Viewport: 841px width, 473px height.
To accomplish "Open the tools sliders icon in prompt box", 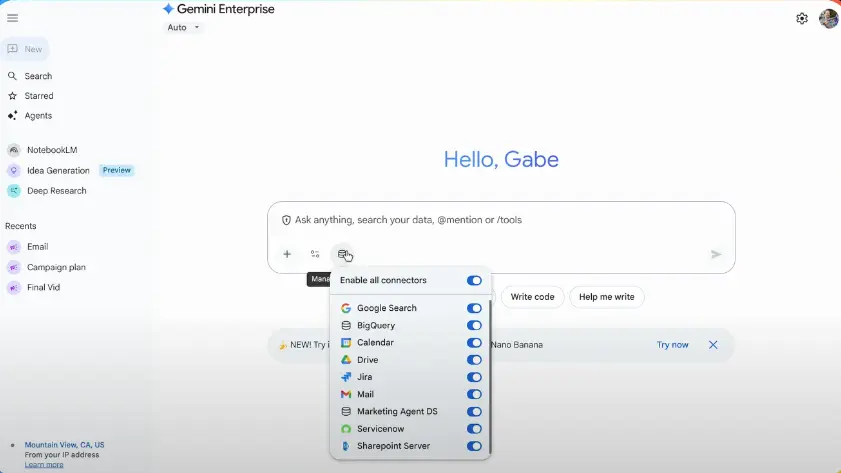I will click(x=315, y=254).
